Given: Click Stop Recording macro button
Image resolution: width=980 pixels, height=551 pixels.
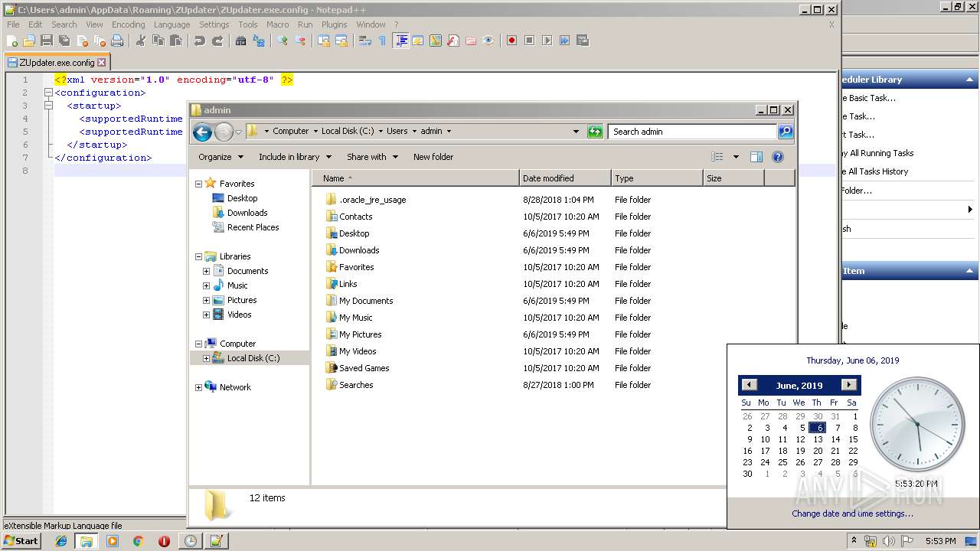Looking at the screenshot, I should click(x=529, y=41).
